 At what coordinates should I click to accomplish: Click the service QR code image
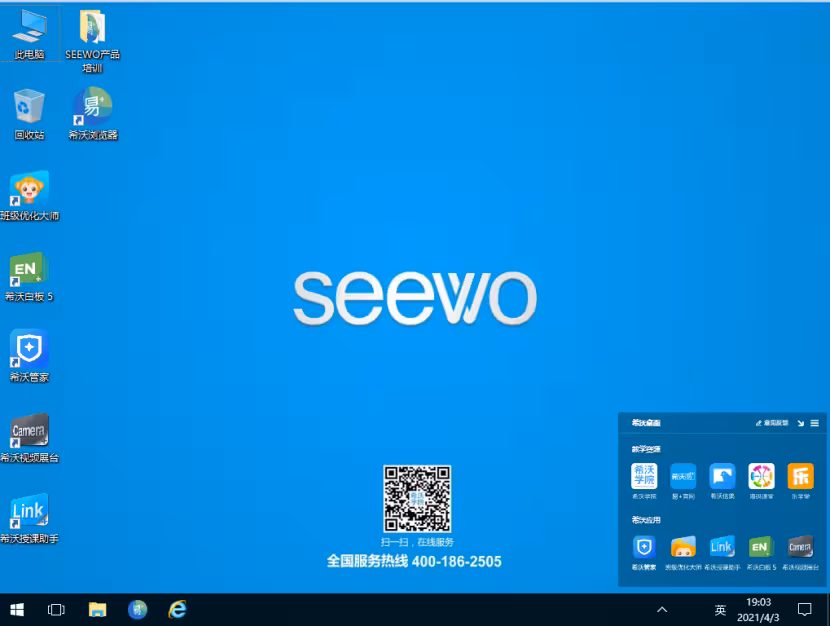[417, 498]
